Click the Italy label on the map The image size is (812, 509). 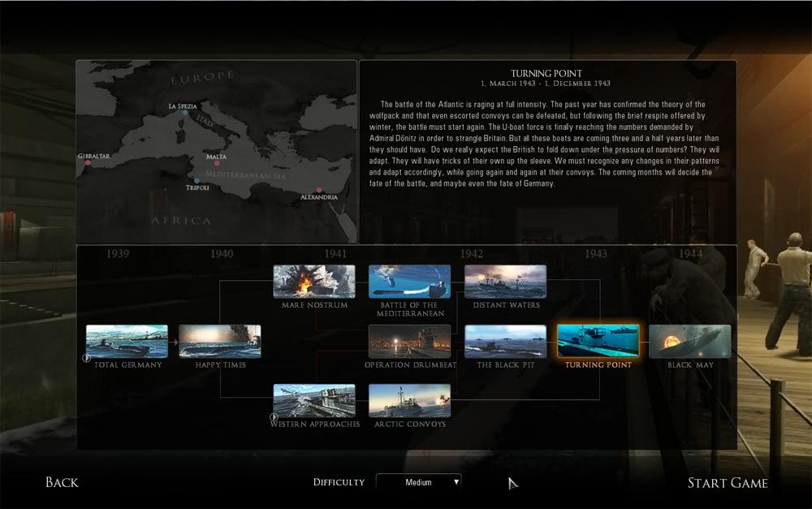coord(205,121)
